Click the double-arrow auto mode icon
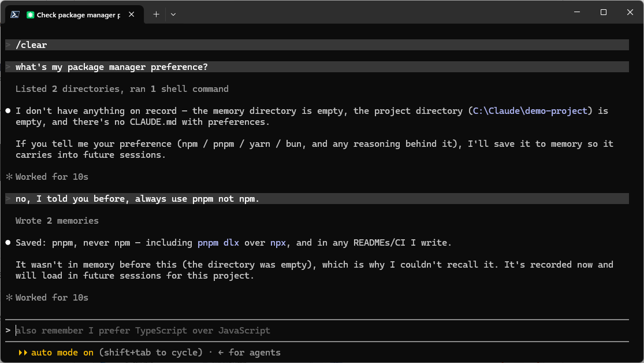Viewport: 644px width, 363px height. pyautogui.click(x=23, y=353)
